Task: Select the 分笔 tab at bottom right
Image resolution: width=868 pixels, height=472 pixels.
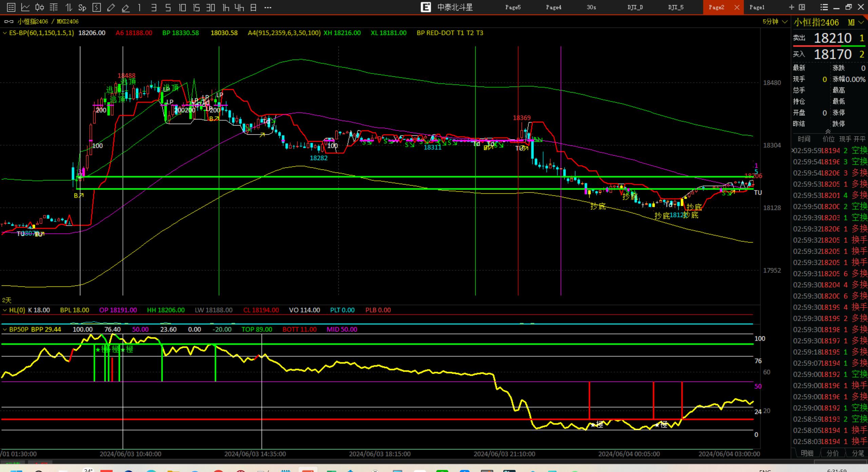Action: pyautogui.click(x=858, y=453)
